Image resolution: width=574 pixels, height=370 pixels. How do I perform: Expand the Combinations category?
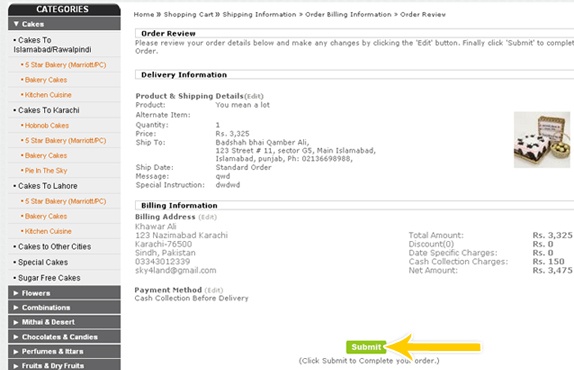click(x=64, y=307)
